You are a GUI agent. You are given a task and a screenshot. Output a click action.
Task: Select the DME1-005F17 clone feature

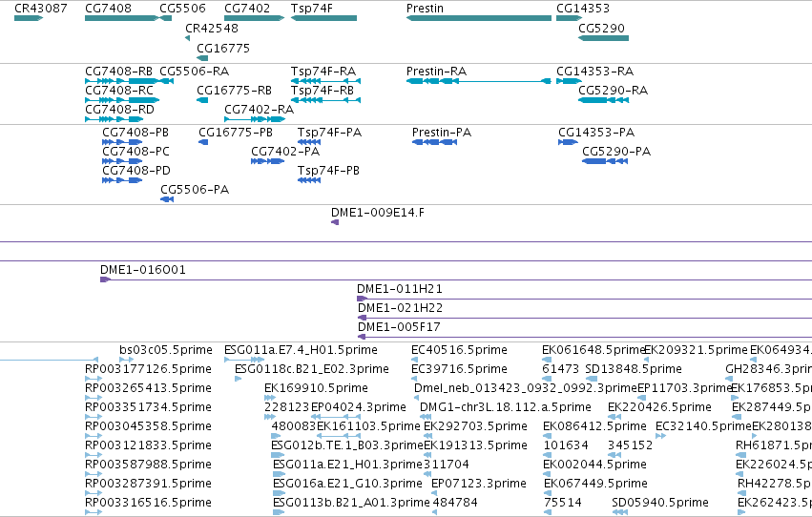tap(585, 337)
